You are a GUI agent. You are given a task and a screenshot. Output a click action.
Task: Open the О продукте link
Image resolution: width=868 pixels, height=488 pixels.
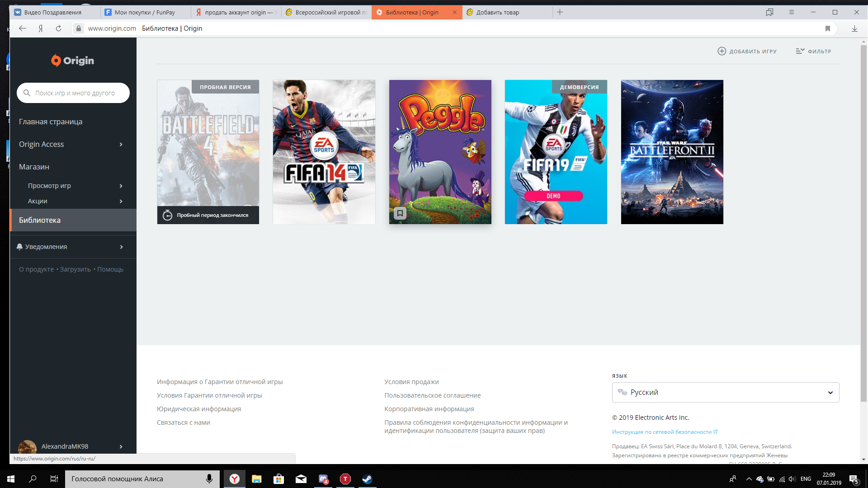pyautogui.click(x=36, y=269)
